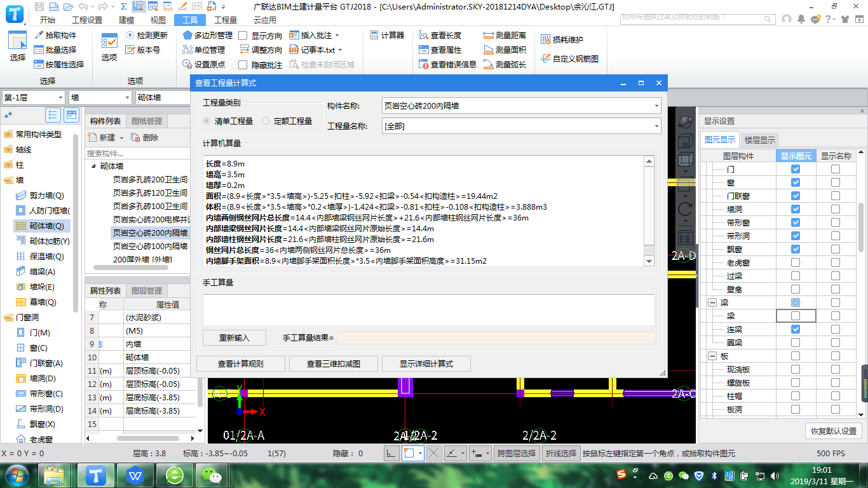Switch to 图纸管理 tab

click(x=147, y=121)
